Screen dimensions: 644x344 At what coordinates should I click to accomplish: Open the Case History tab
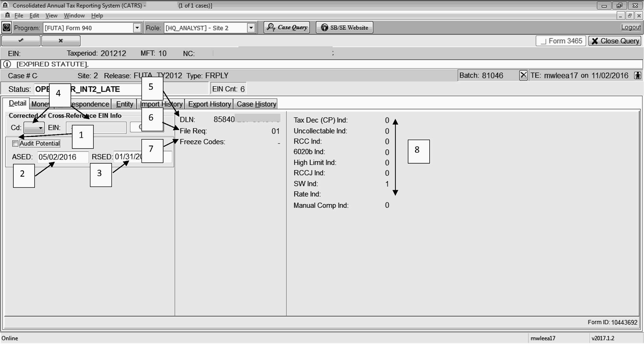(x=256, y=104)
